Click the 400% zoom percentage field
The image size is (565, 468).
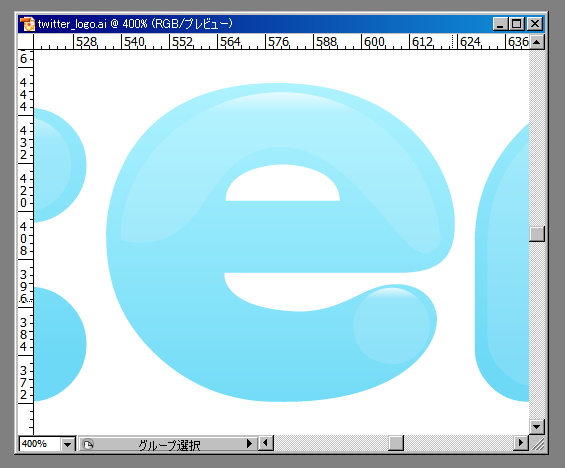click(40, 444)
